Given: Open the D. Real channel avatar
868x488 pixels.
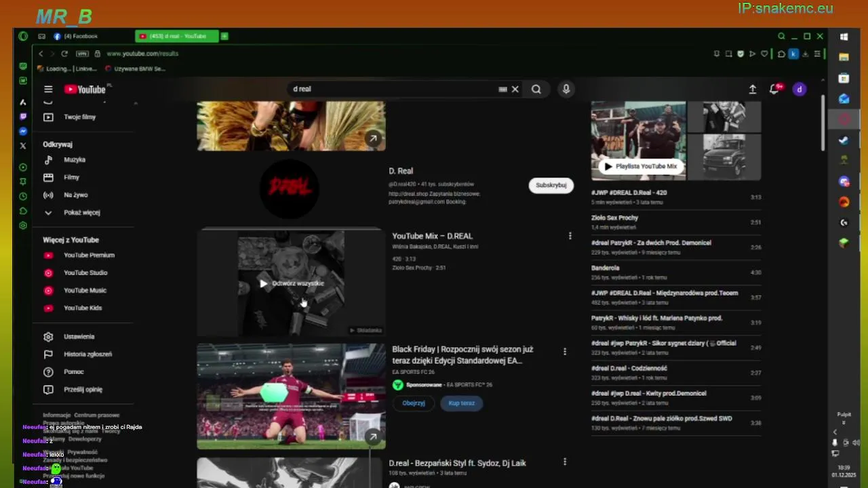Looking at the screenshot, I should [290, 188].
